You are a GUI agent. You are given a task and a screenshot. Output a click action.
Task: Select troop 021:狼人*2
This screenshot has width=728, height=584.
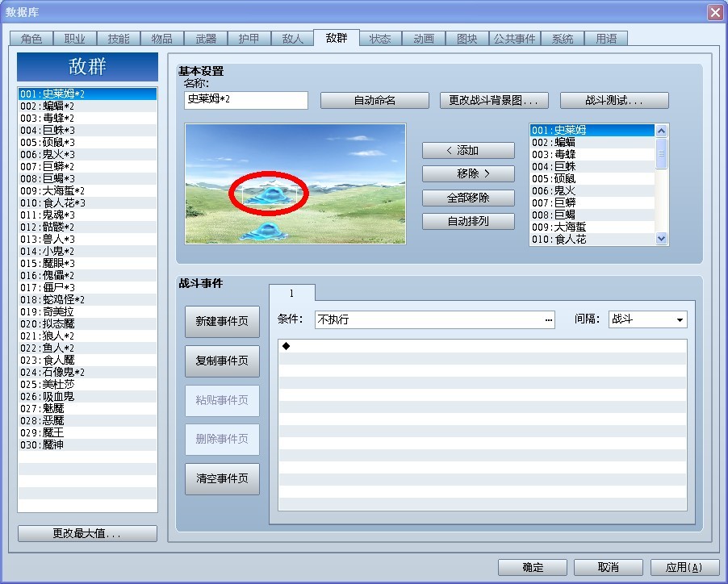(x=87, y=336)
